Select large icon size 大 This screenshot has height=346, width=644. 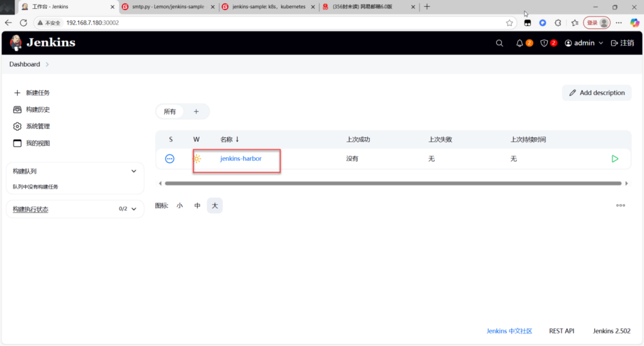214,206
